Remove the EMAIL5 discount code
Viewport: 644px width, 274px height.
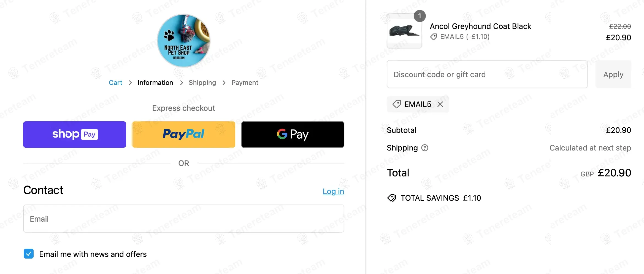440,104
